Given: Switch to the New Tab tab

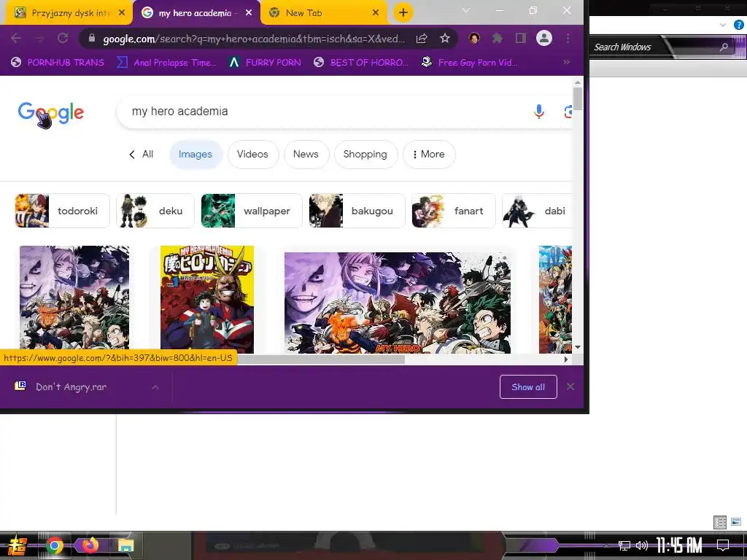Looking at the screenshot, I should [324, 13].
